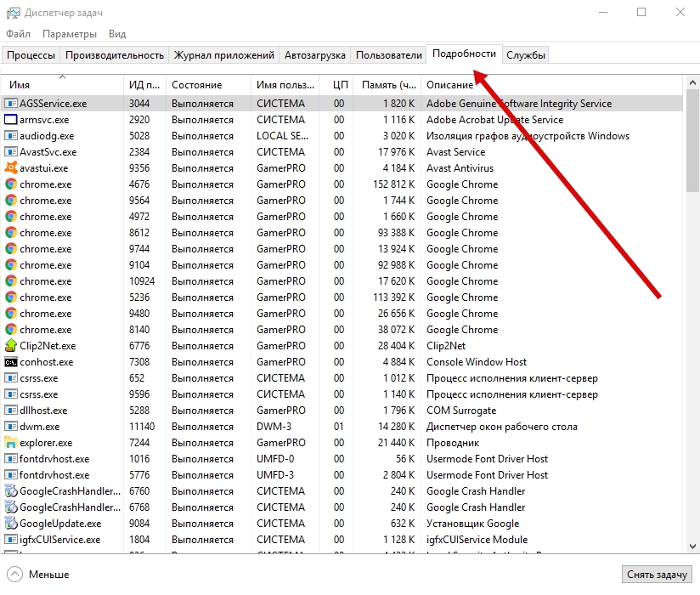The image size is (700, 595).
Task: Click the csrss.exe icon with PID 652
Action: click(x=11, y=378)
